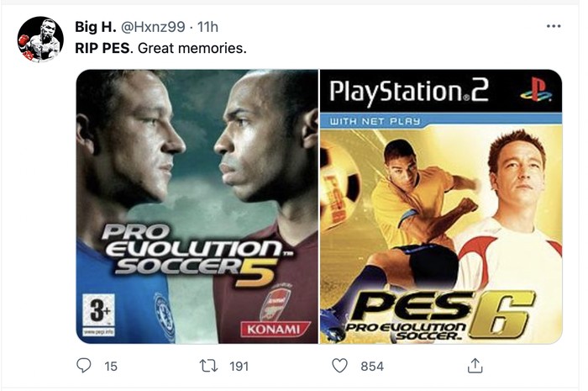
Task: Click Big H.'s boxer profile avatar
Action: 40,40
